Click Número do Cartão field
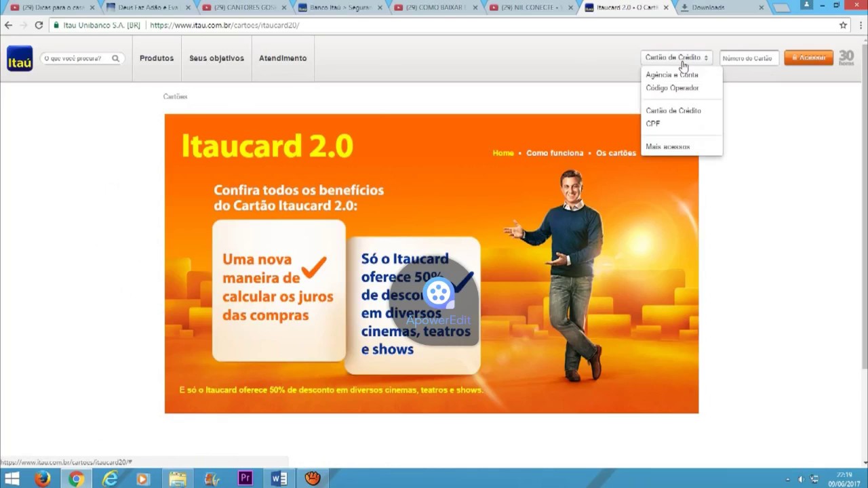868x488 pixels. click(749, 58)
